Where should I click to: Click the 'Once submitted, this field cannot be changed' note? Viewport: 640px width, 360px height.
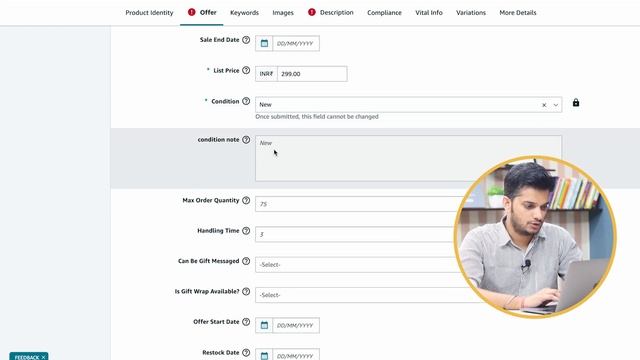317,117
